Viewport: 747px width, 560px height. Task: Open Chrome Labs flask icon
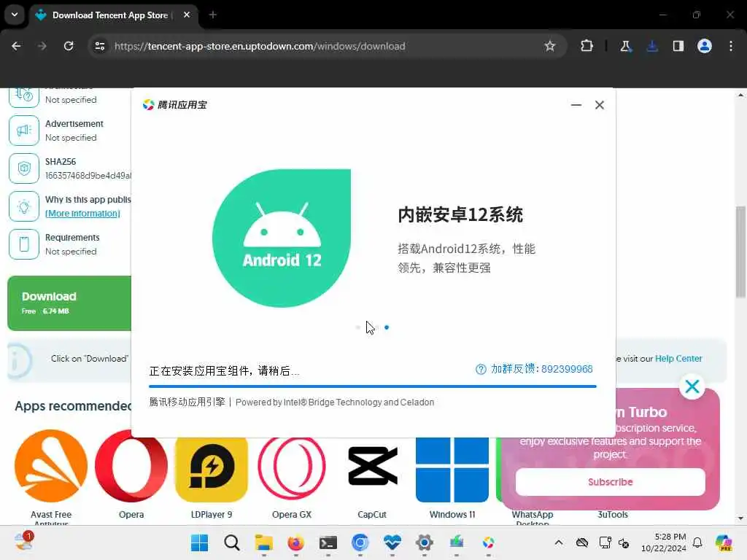[625, 46]
